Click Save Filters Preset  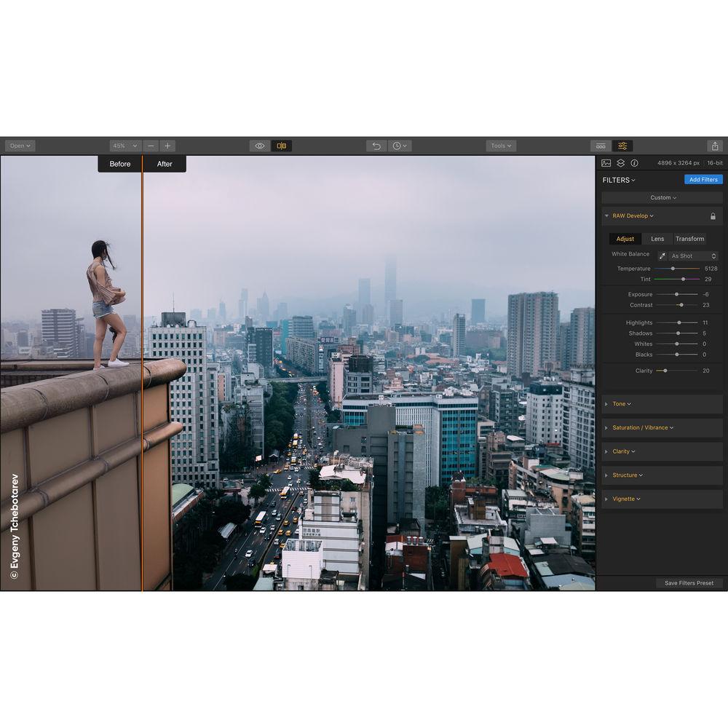click(689, 583)
